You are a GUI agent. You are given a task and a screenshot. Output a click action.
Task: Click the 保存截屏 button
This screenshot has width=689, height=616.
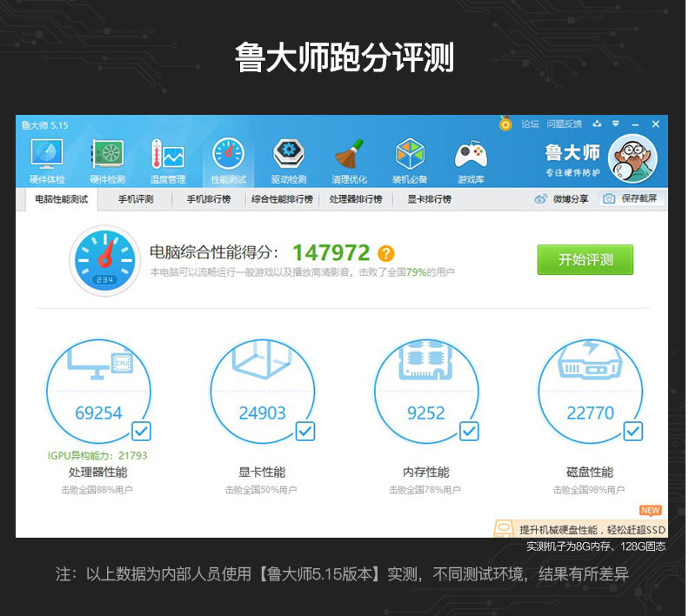(632, 198)
